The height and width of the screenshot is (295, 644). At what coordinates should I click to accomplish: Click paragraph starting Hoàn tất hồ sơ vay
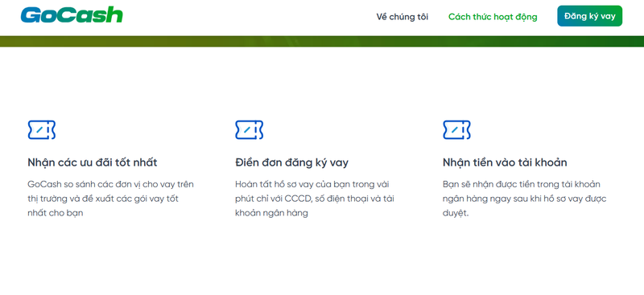(x=315, y=199)
